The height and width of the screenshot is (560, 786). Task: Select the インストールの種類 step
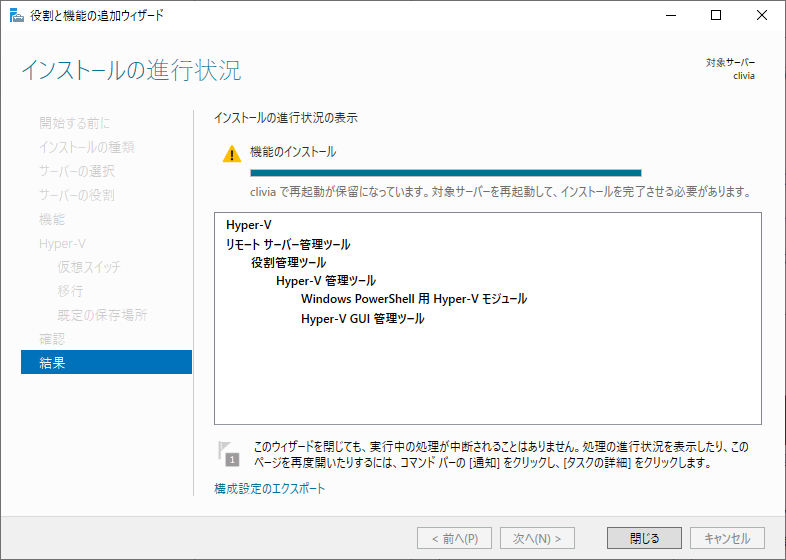87,147
